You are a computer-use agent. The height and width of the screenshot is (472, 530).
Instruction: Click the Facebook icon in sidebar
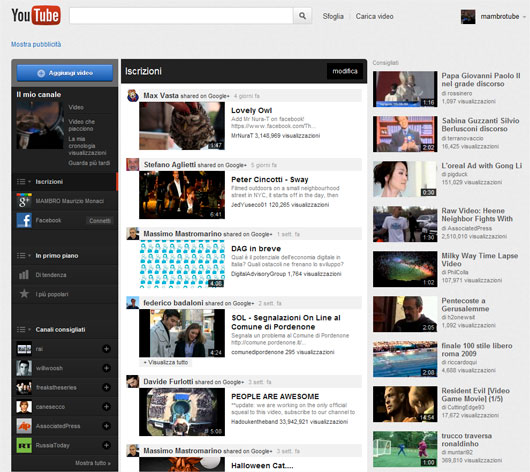(24, 220)
